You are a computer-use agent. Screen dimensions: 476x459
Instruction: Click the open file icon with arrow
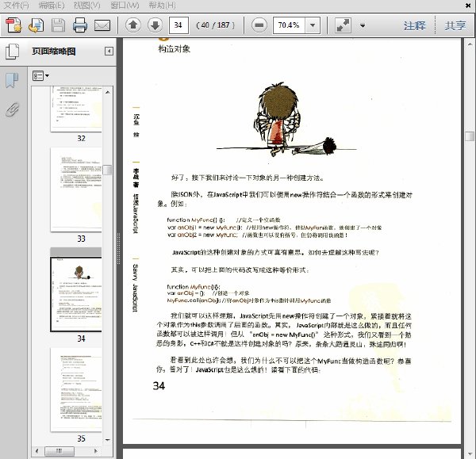coord(36,25)
